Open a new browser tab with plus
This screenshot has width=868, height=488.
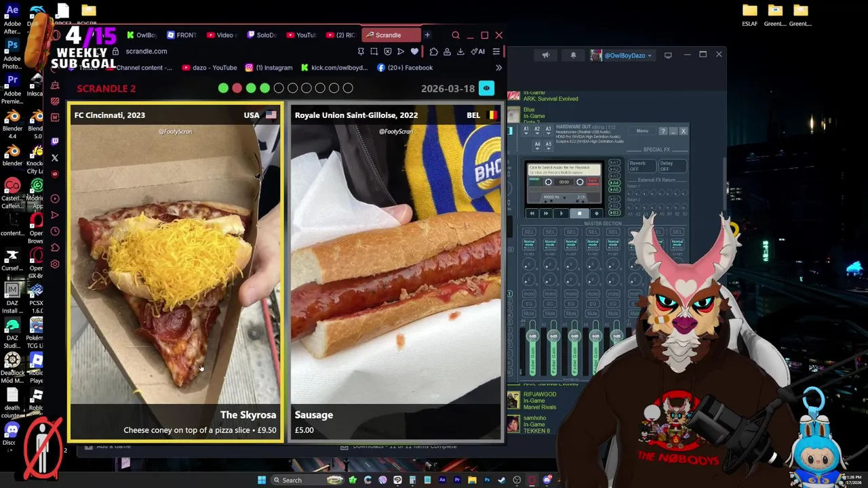coord(427,35)
